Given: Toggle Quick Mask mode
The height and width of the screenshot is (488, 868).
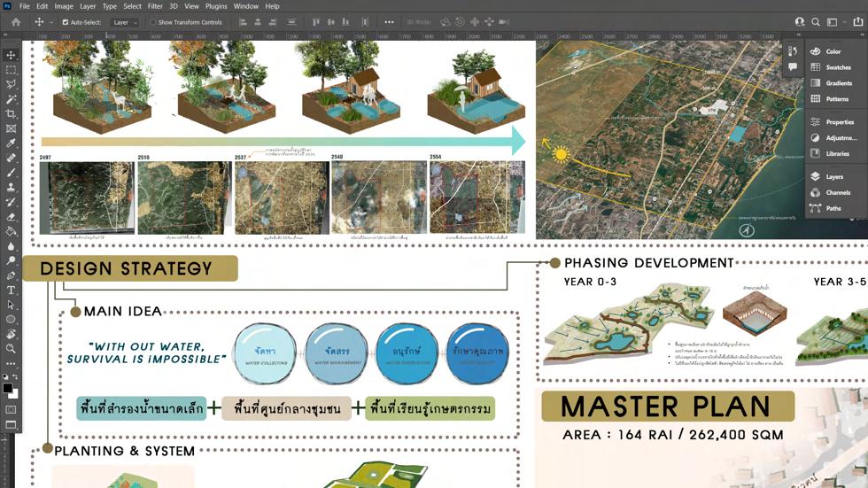Looking at the screenshot, I should [x=11, y=409].
